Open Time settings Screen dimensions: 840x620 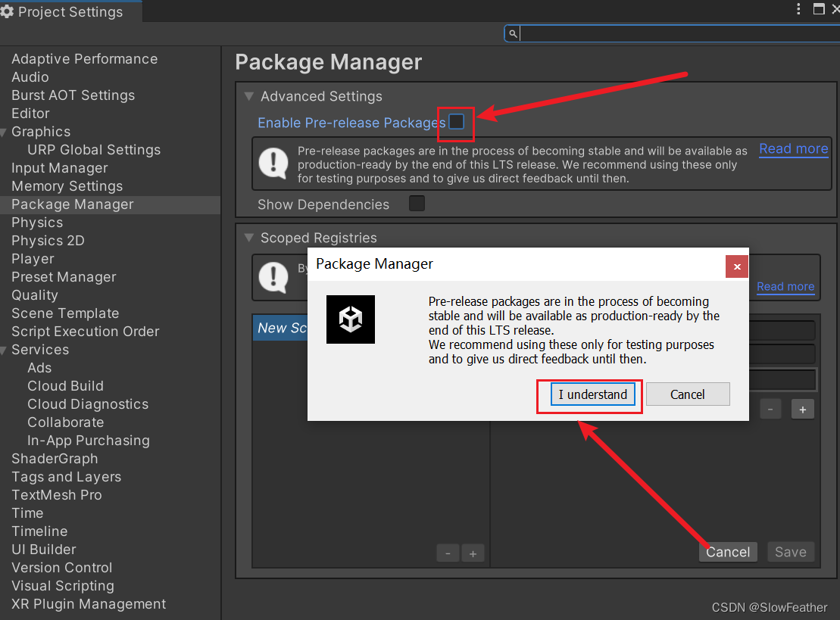pyautogui.click(x=27, y=513)
